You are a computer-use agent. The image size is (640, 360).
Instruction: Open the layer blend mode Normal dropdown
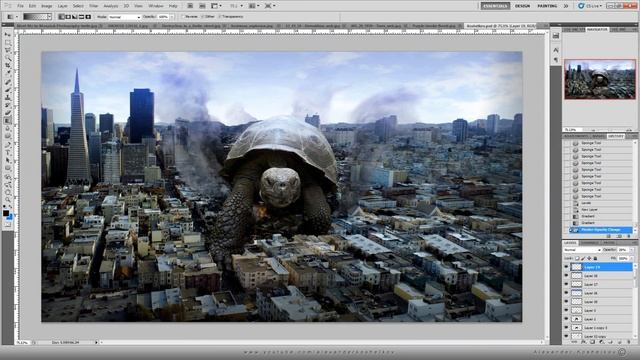click(x=582, y=250)
